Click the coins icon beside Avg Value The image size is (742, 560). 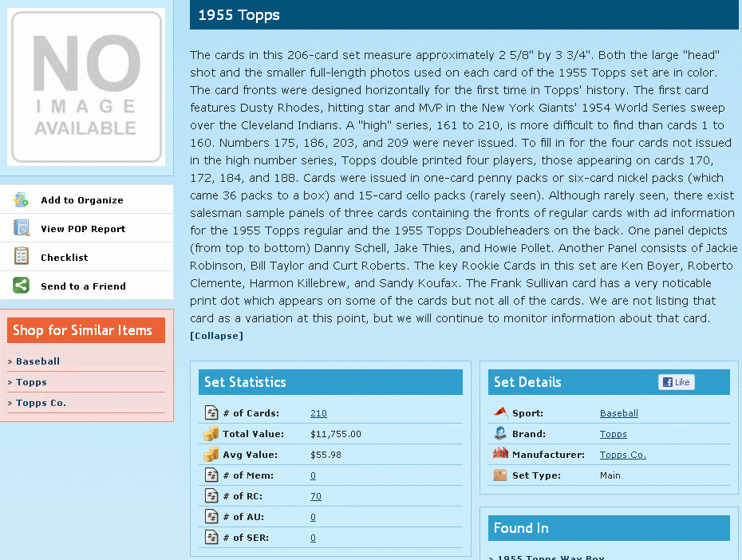click(x=211, y=454)
